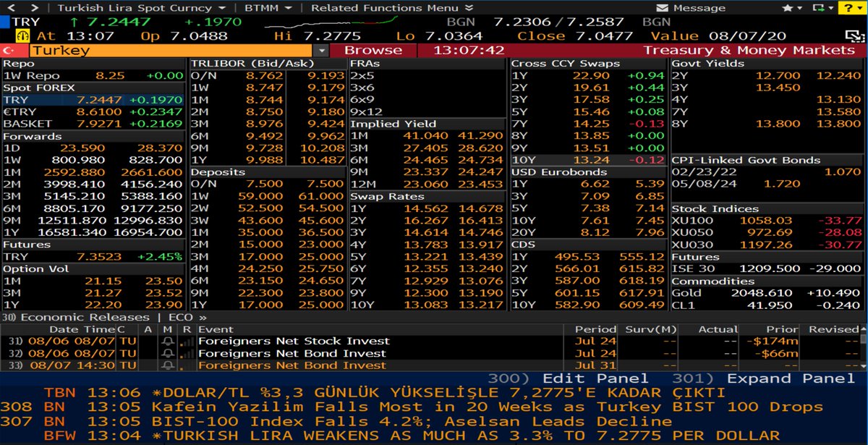Screen dimensions: 868x445
Task: Click the 1M Option Vol value 21.15
Action: coord(103,281)
